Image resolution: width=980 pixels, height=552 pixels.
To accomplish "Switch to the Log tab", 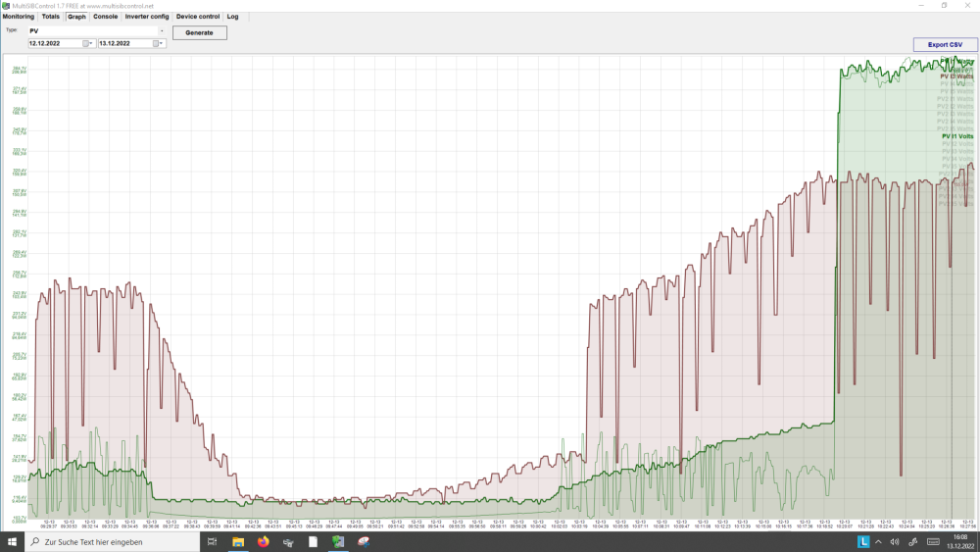I will click(x=232, y=17).
